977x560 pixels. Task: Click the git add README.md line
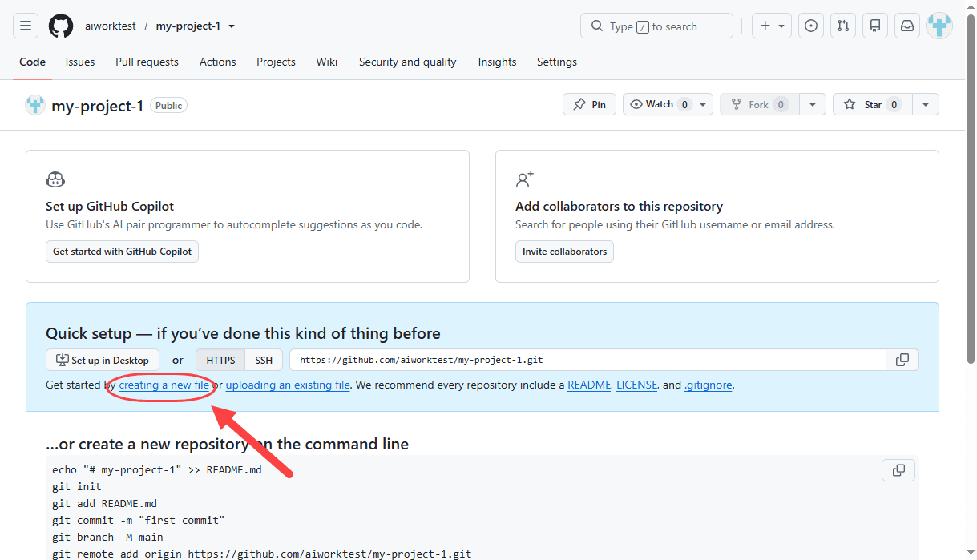click(x=104, y=503)
